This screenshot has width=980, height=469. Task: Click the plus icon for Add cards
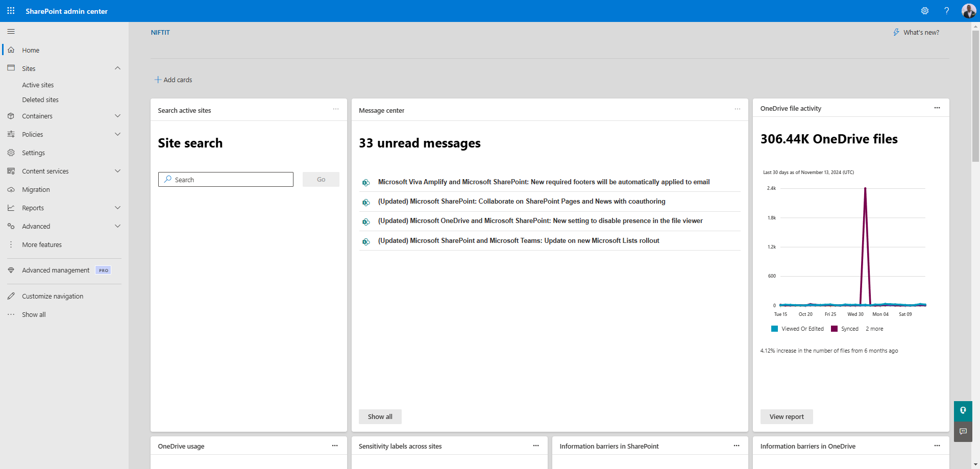click(x=158, y=80)
